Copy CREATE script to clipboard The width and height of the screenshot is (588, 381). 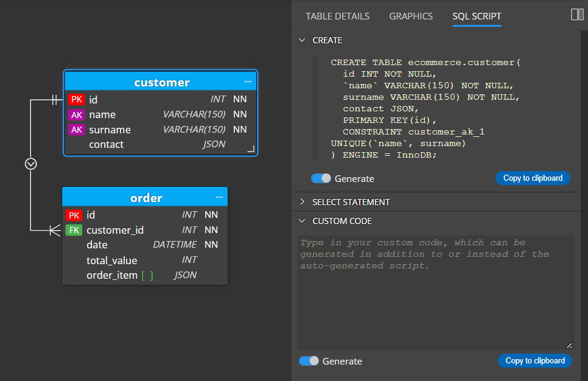coord(533,178)
